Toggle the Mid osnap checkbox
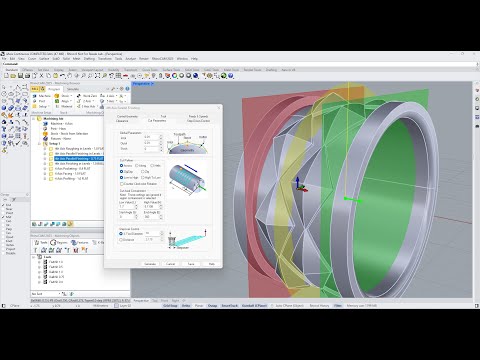Image resolution: width=480 pixels, height=360 pixels. point(4,217)
